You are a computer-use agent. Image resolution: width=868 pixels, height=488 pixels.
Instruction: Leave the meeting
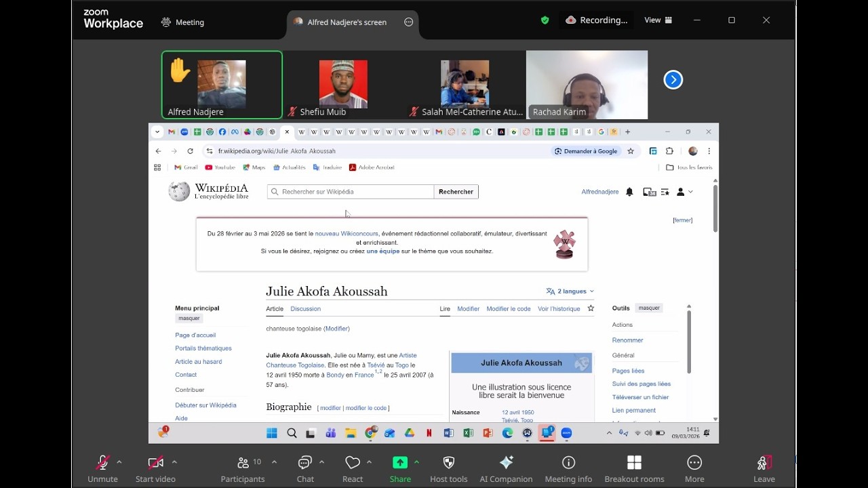[764, 469]
